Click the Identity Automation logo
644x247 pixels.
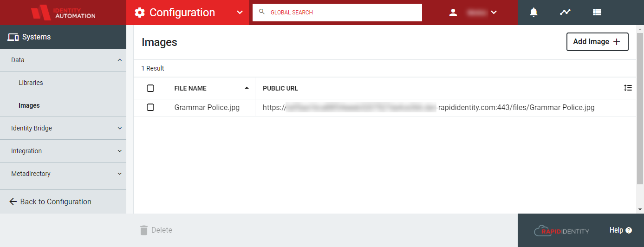(x=63, y=13)
